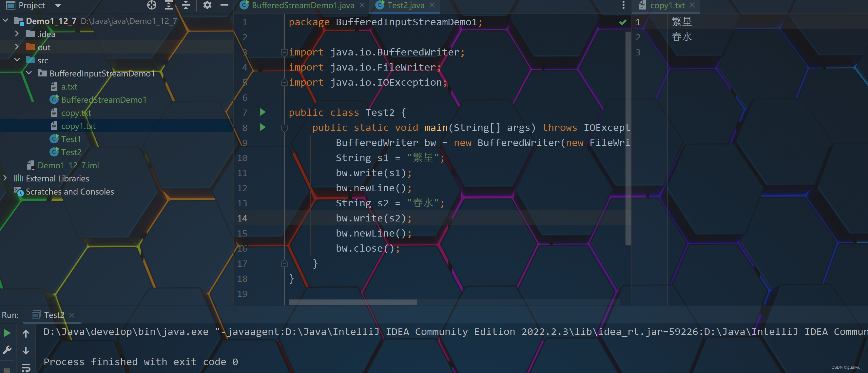Viewport: 868px width, 373px height.
Task: Fold the main method at line 8
Action: (284, 128)
